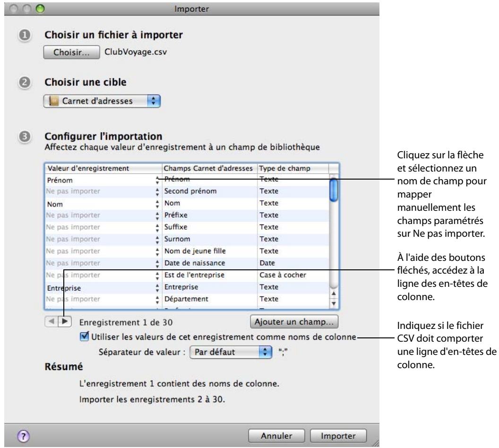Screen dimensions: 499x448
Task: Click the table scroll up arrow
Action: tap(334, 293)
